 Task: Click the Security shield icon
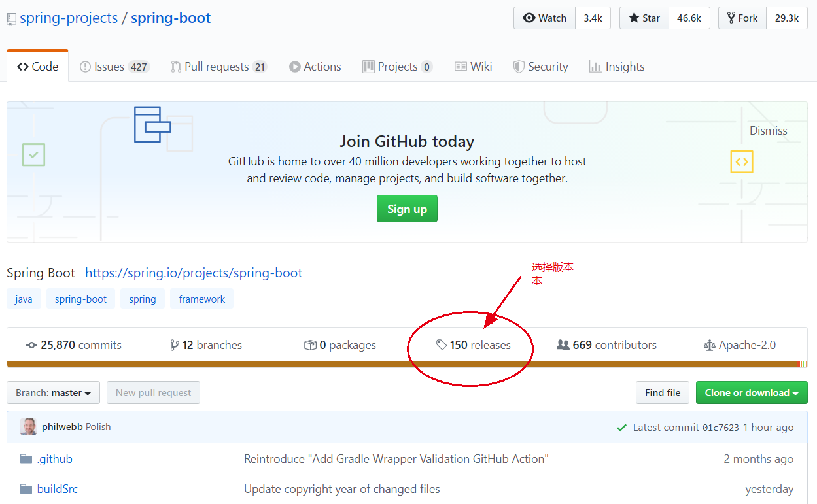[x=519, y=67]
